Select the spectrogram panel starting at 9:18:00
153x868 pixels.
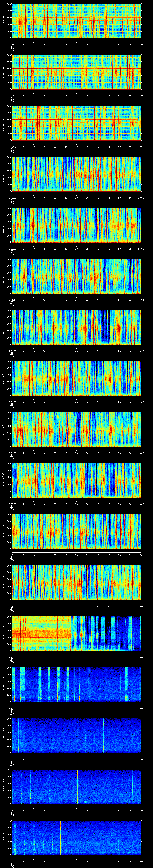[x=77, y=123]
